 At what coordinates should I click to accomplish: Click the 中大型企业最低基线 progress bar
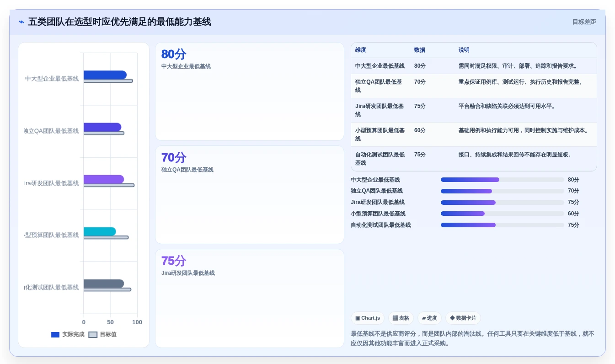click(x=502, y=180)
